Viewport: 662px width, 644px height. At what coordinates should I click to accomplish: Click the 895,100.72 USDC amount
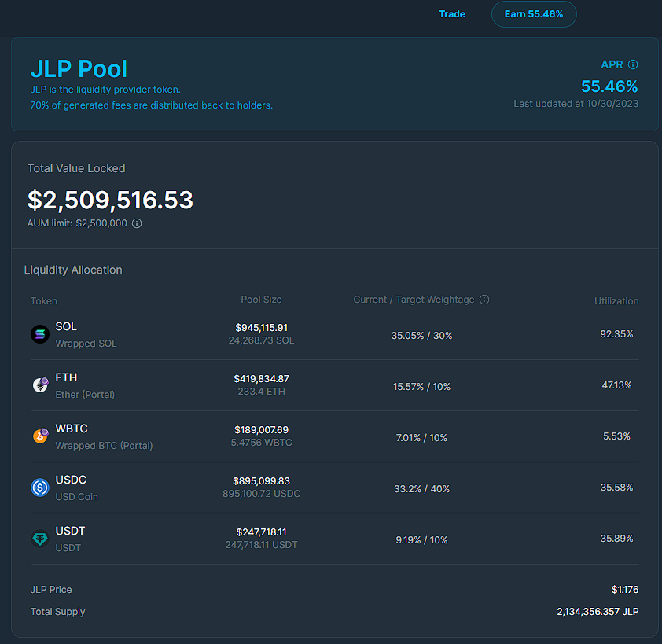pyautogui.click(x=261, y=494)
